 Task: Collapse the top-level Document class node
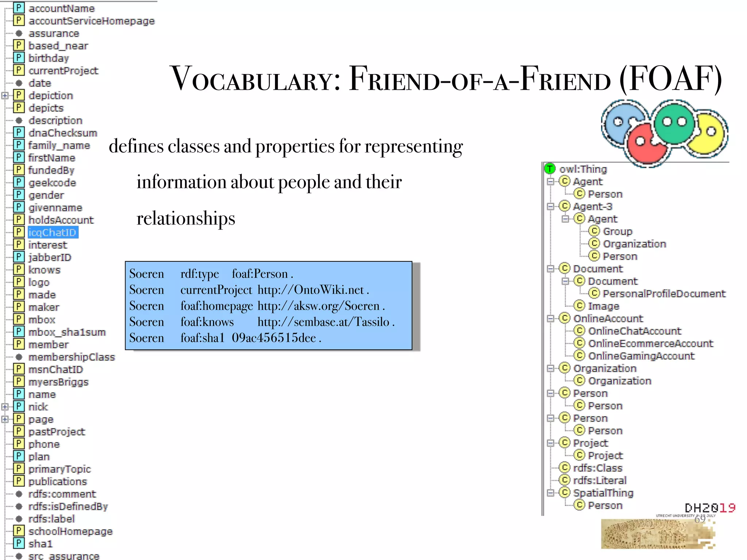click(x=550, y=269)
